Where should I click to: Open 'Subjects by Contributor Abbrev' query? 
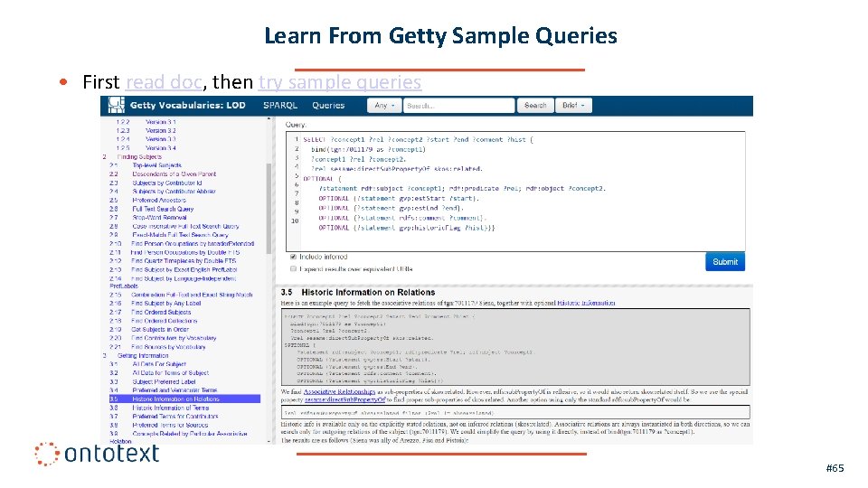click(x=174, y=192)
